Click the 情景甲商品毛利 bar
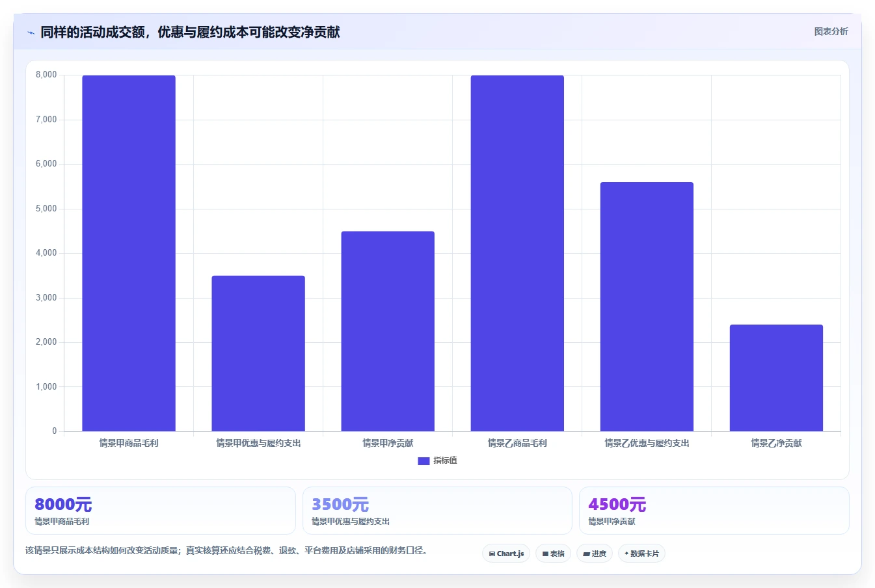The width and height of the screenshot is (875, 588). [x=129, y=253]
